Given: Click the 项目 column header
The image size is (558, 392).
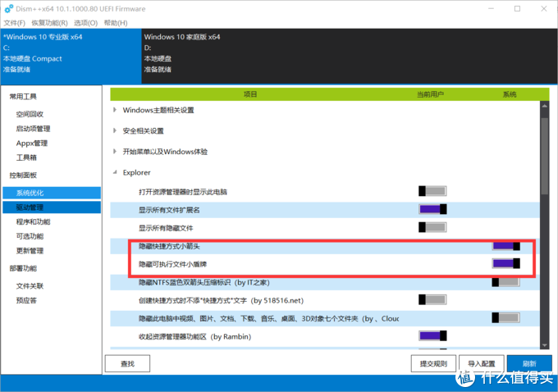Looking at the screenshot, I should 250,94.
